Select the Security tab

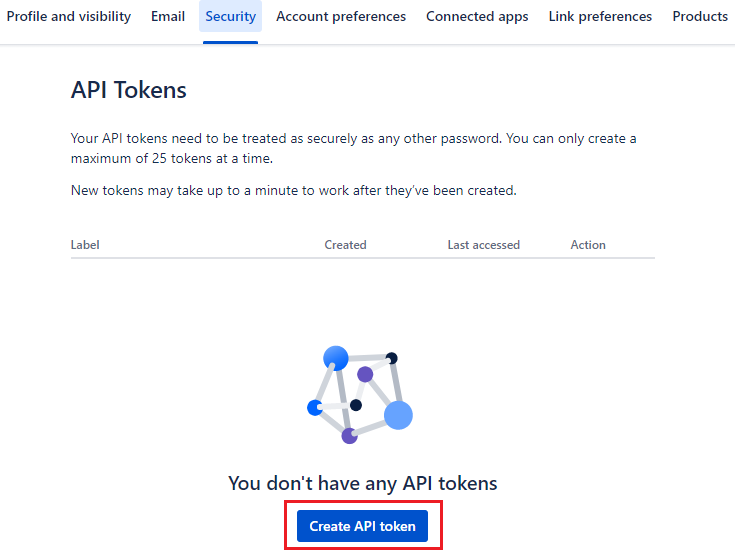[231, 17]
